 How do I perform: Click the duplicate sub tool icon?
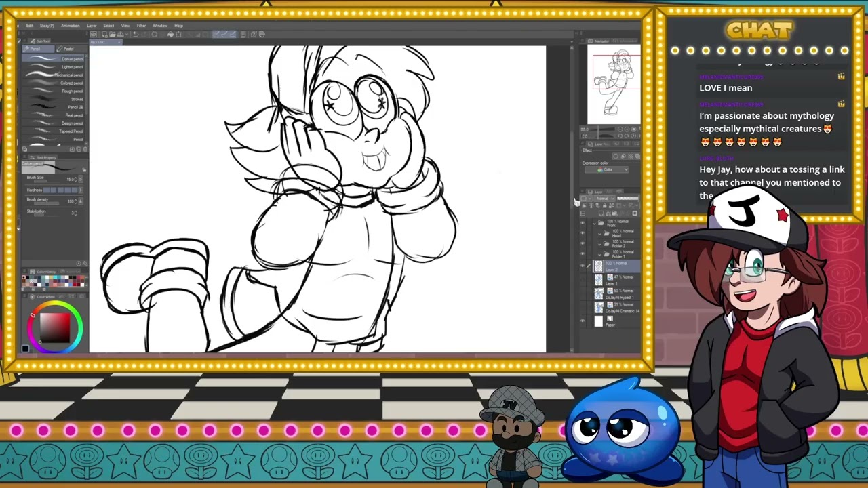pyautogui.click(x=79, y=149)
